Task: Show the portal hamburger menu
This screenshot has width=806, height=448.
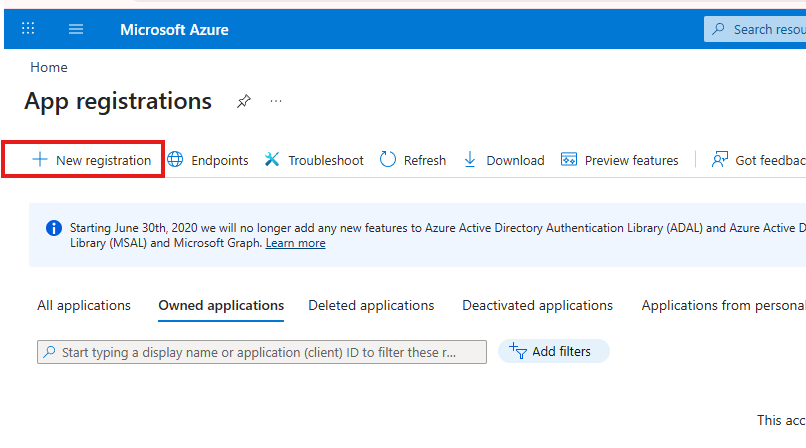Action: click(76, 29)
